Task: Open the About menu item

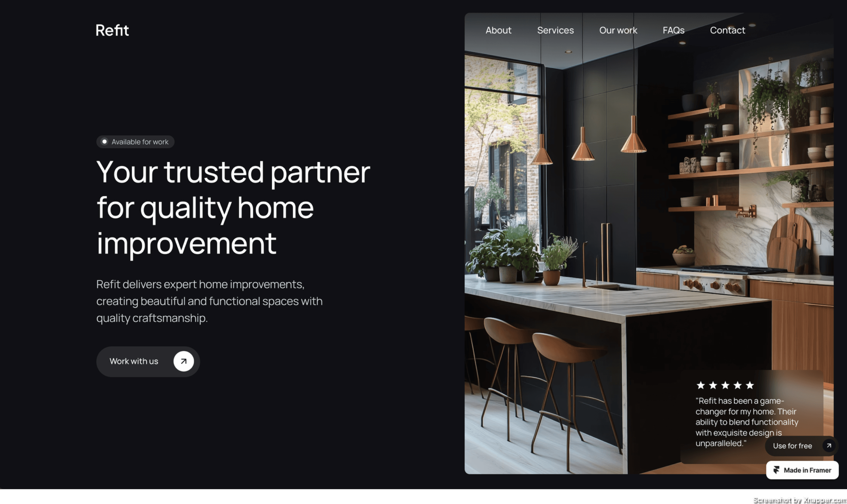Action: [x=498, y=30]
